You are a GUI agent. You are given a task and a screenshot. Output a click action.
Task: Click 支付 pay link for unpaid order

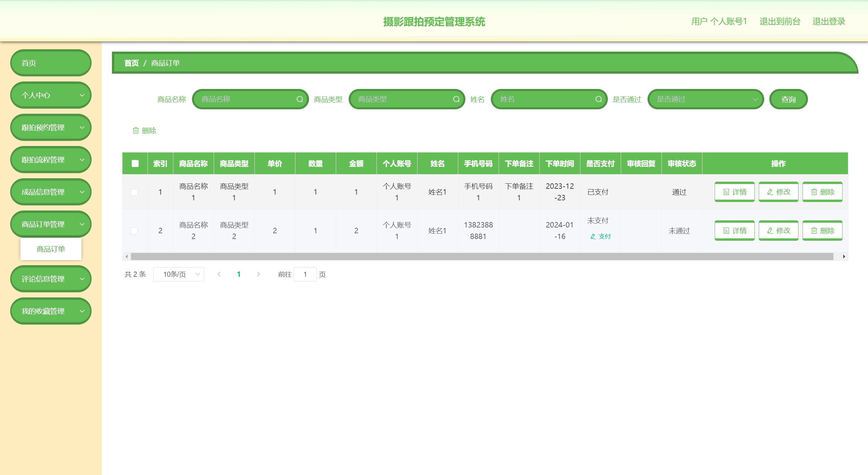pyautogui.click(x=600, y=236)
